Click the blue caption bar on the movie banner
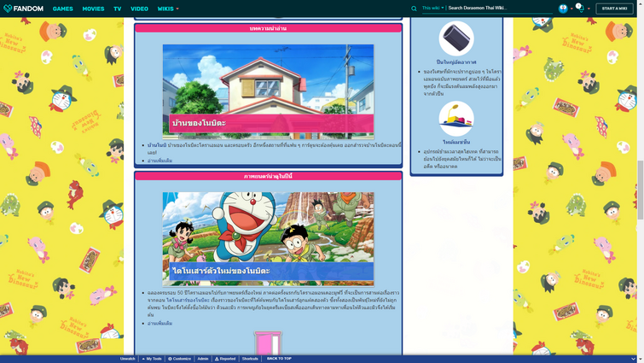This screenshot has height=363, width=644. pyautogui.click(x=271, y=272)
